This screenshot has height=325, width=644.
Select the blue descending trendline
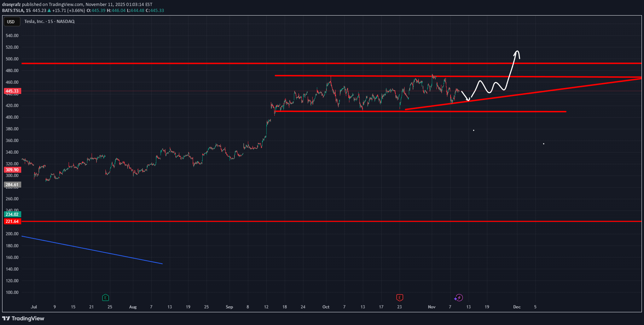coord(92,250)
